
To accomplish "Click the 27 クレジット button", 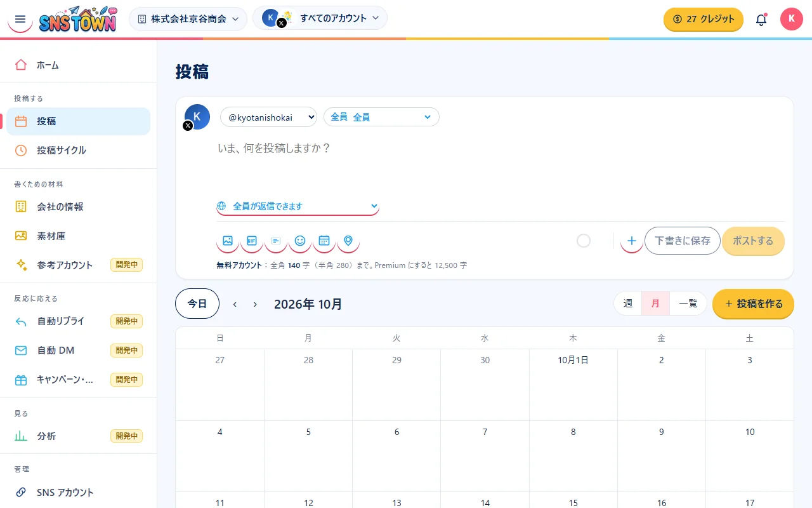I will tap(704, 19).
